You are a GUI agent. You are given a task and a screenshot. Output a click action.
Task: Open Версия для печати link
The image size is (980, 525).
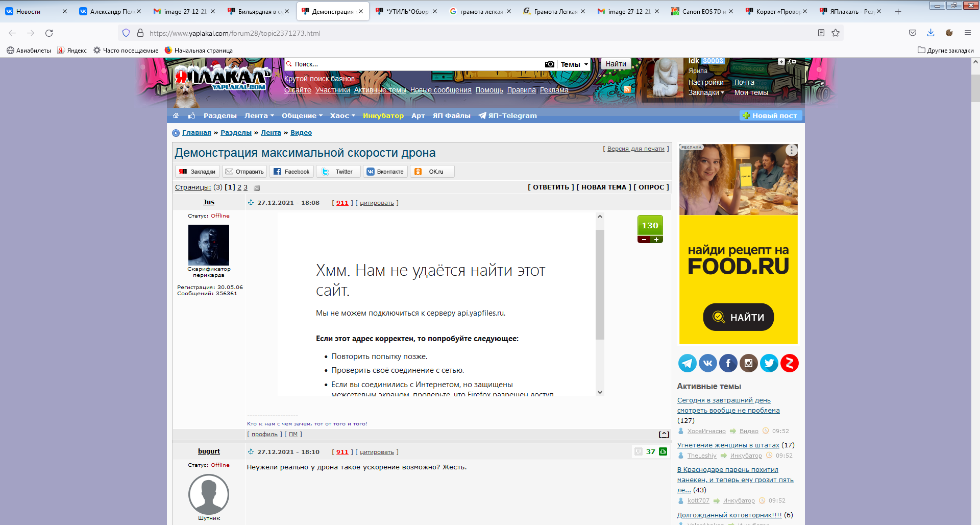tap(636, 149)
